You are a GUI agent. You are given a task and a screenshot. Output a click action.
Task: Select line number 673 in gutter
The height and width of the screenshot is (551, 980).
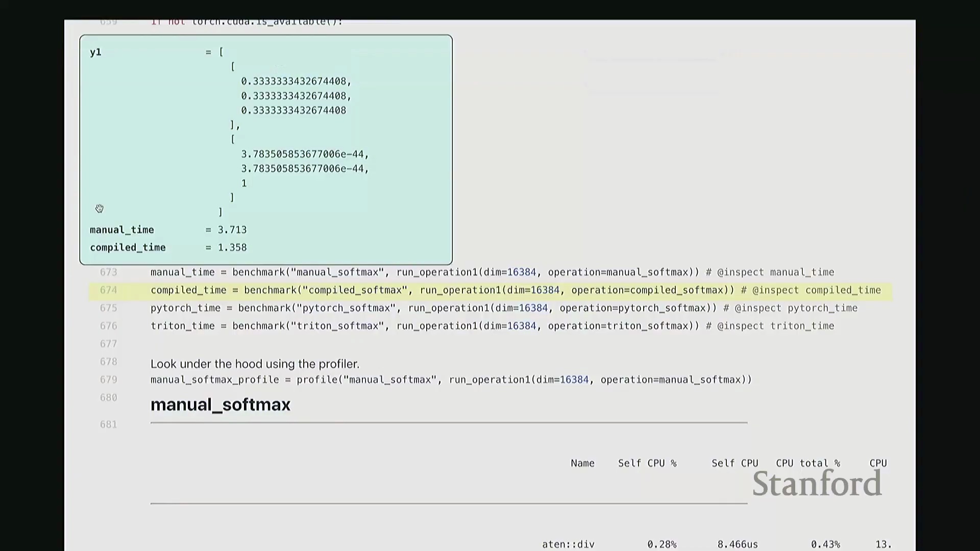pos(108,272)
